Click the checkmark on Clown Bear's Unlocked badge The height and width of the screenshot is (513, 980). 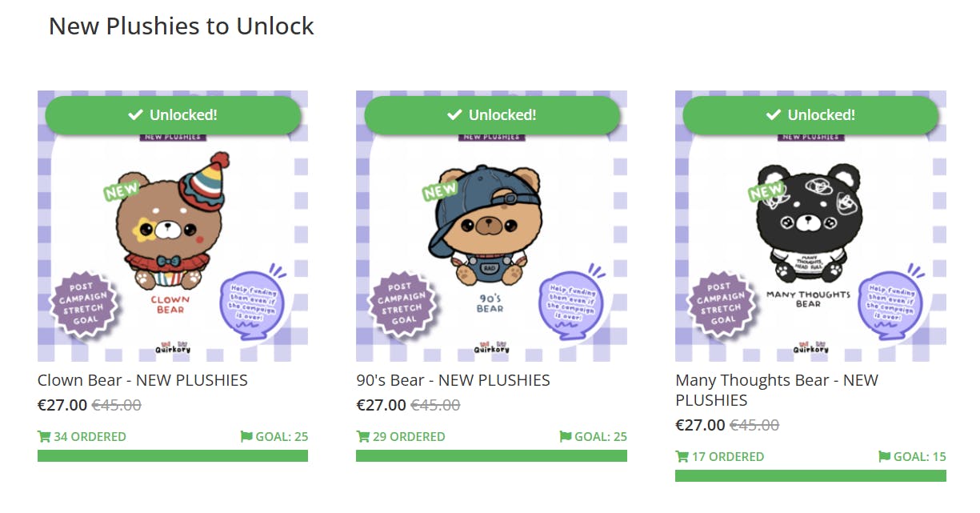(x=135, y=115)
